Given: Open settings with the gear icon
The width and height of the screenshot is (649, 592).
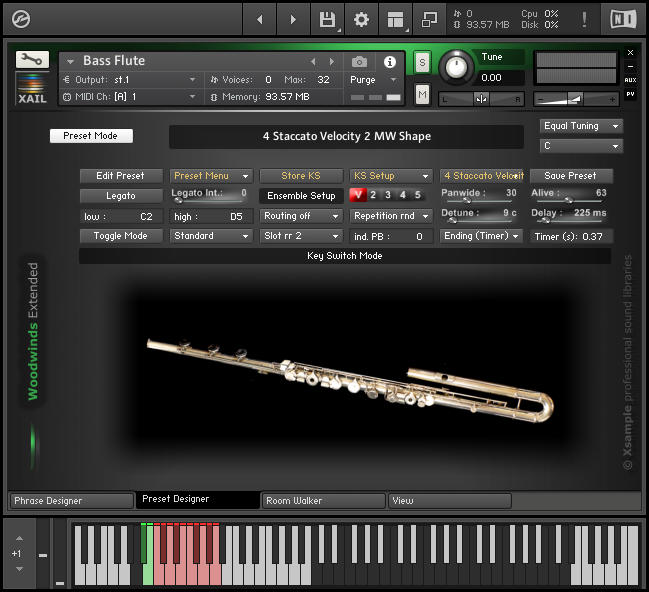Looking at the screenshot, I should point(361,19).
